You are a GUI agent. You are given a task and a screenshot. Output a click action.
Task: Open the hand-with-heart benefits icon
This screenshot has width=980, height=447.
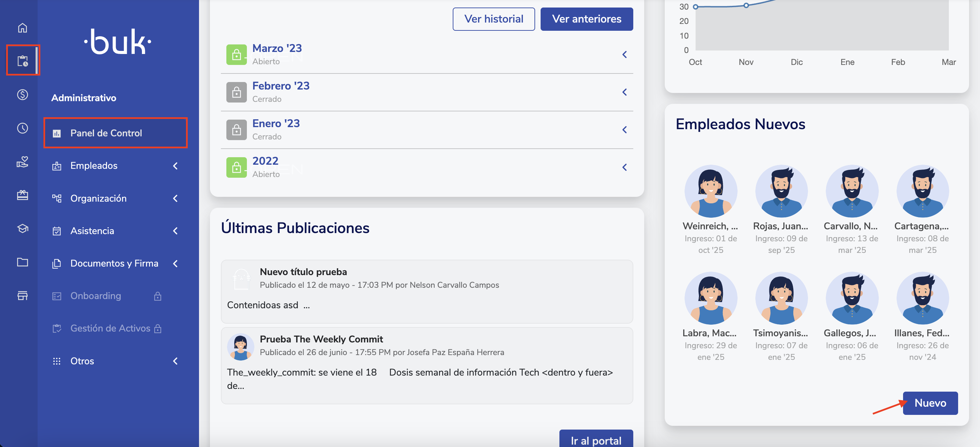[x=23, y=162]
